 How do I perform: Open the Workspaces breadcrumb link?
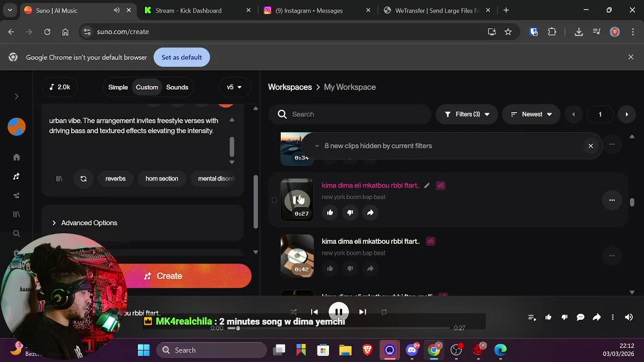point(290,87)
